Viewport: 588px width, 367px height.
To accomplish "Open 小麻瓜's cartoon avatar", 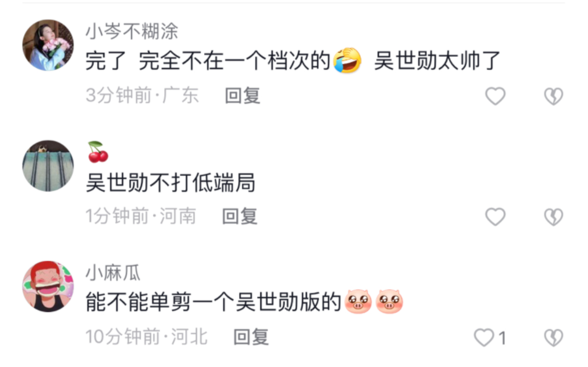I will point(48,286).
